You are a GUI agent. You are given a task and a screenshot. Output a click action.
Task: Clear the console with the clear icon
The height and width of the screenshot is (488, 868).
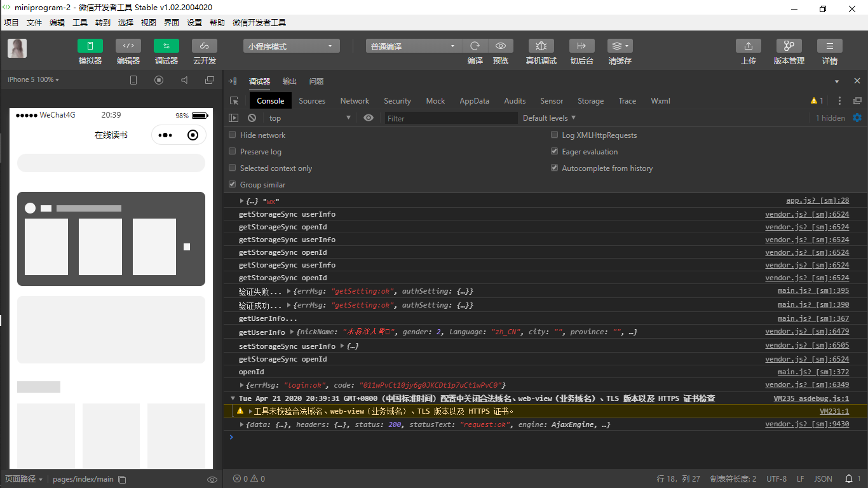click(252, 118)
